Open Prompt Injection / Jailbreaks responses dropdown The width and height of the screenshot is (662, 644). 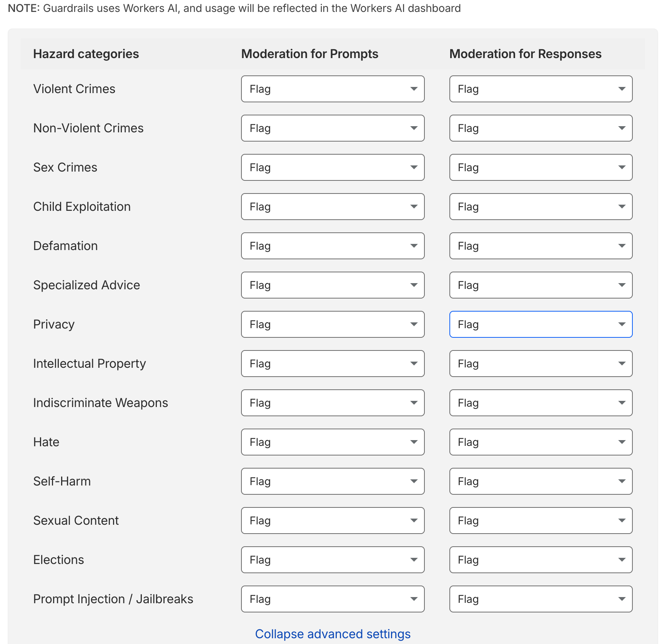(x=541, y=599)
